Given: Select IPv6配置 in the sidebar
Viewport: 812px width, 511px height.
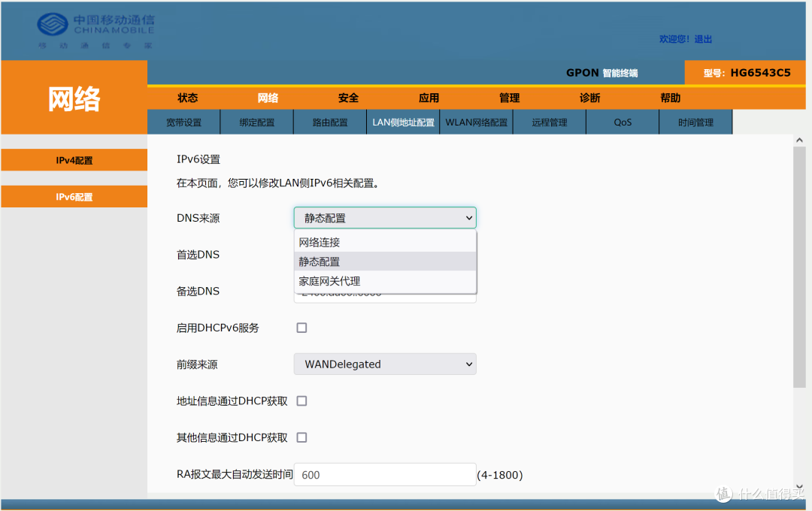Looking at the screenshot, I should (73, 196).
